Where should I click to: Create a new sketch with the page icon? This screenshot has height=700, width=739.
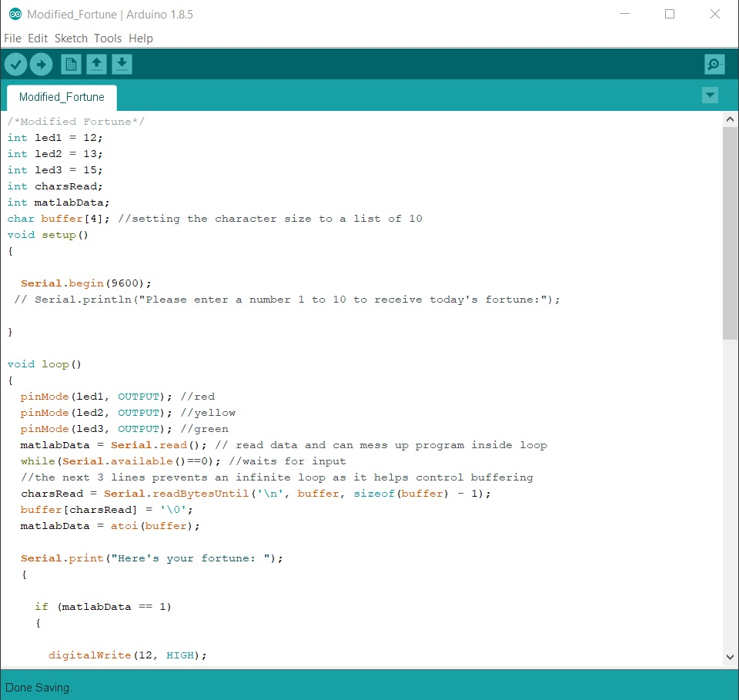[x=71, y=64]
